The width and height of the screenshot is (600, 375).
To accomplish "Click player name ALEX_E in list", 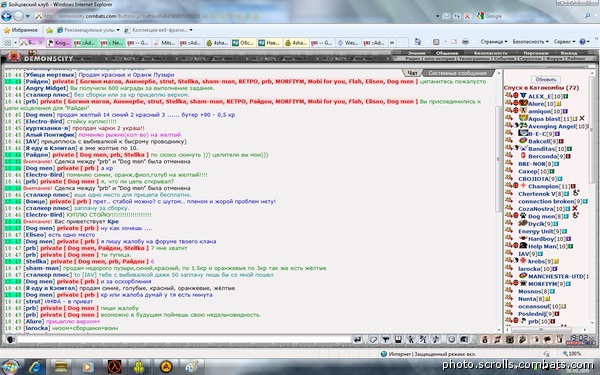I will 540,96.
